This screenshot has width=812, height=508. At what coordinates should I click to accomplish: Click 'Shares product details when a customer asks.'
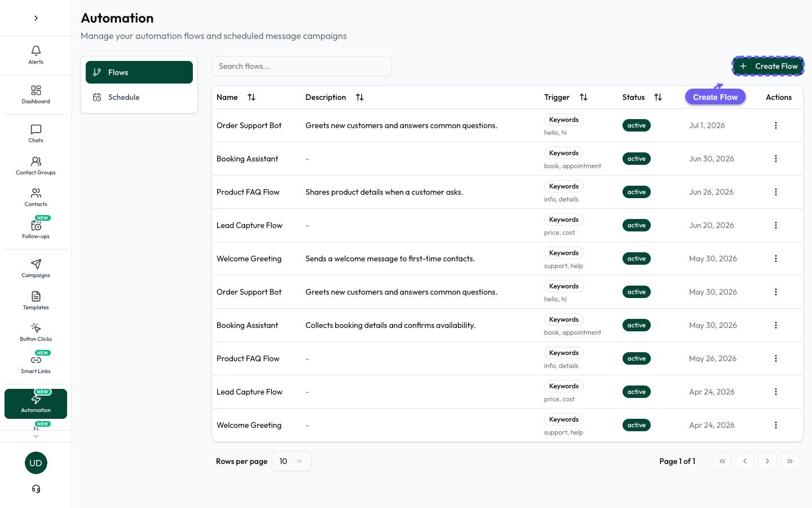[x=384, y=192]
